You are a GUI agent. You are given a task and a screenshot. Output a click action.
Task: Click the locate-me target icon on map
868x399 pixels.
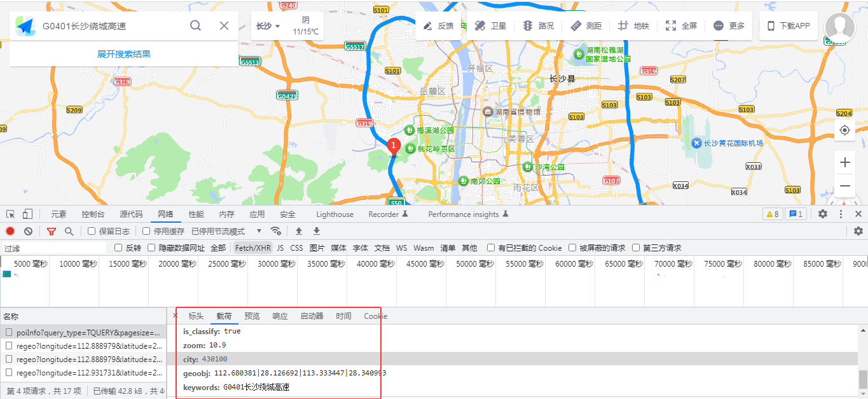pyautogui.click(x=844, y=130)
